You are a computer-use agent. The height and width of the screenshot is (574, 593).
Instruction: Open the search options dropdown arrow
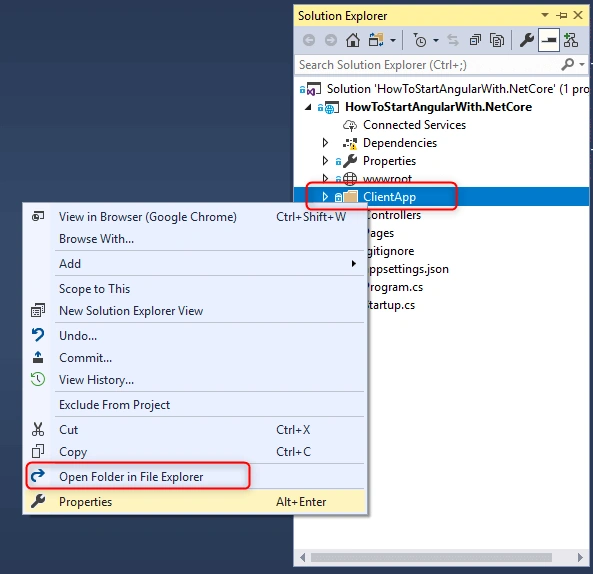582,64
